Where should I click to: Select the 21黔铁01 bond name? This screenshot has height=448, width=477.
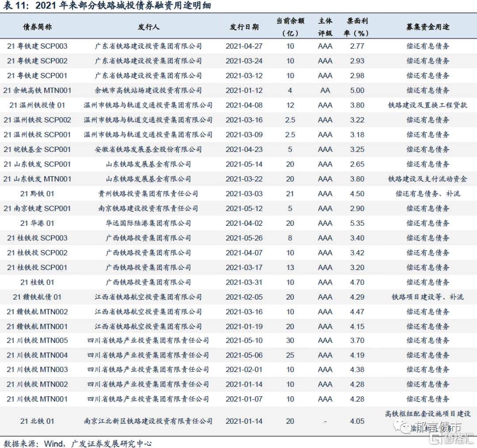37,194
